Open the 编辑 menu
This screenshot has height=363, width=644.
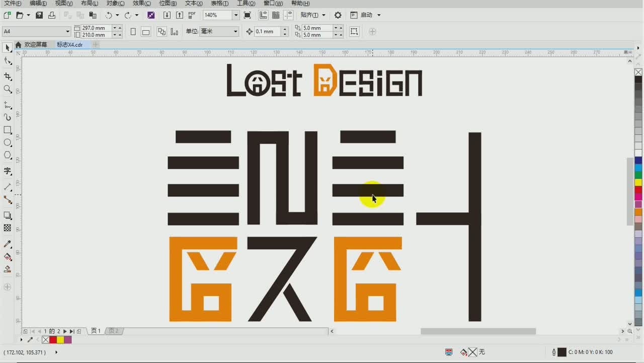point(38,3)
